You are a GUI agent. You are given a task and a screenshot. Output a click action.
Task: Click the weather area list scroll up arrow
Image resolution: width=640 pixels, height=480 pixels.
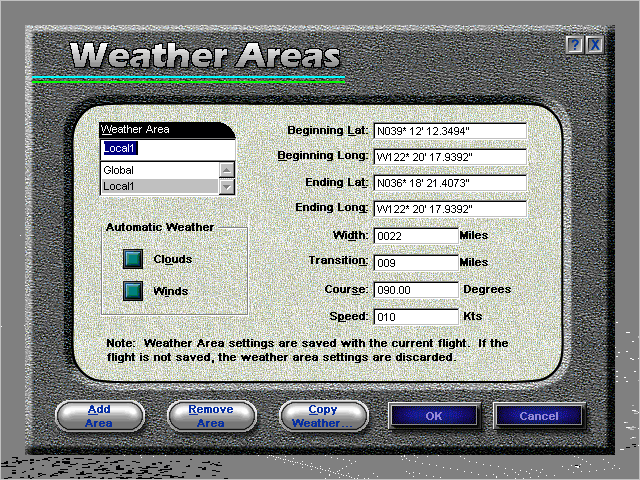pos(227,170)
